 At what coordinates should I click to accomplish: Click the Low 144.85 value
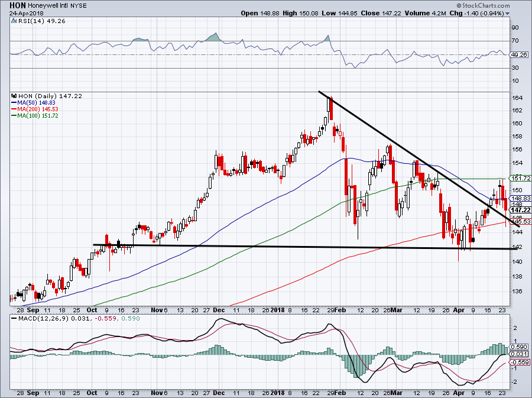(x=339, y=13)
